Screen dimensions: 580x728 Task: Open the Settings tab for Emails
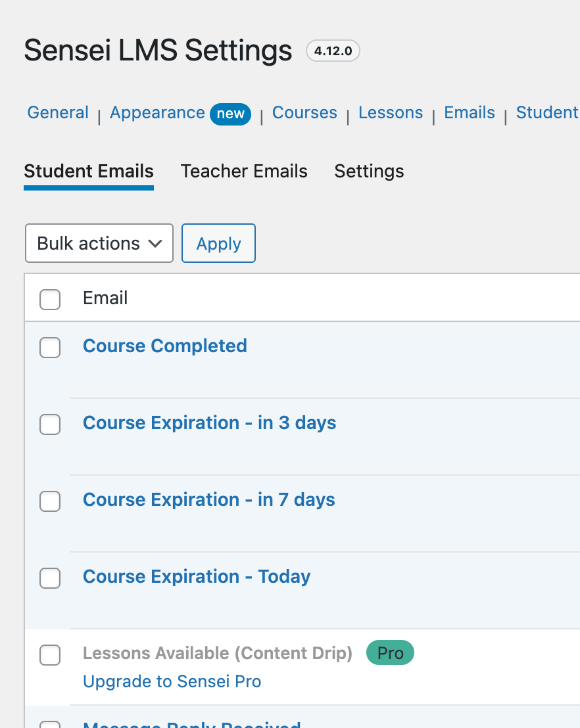coord(369,171)
